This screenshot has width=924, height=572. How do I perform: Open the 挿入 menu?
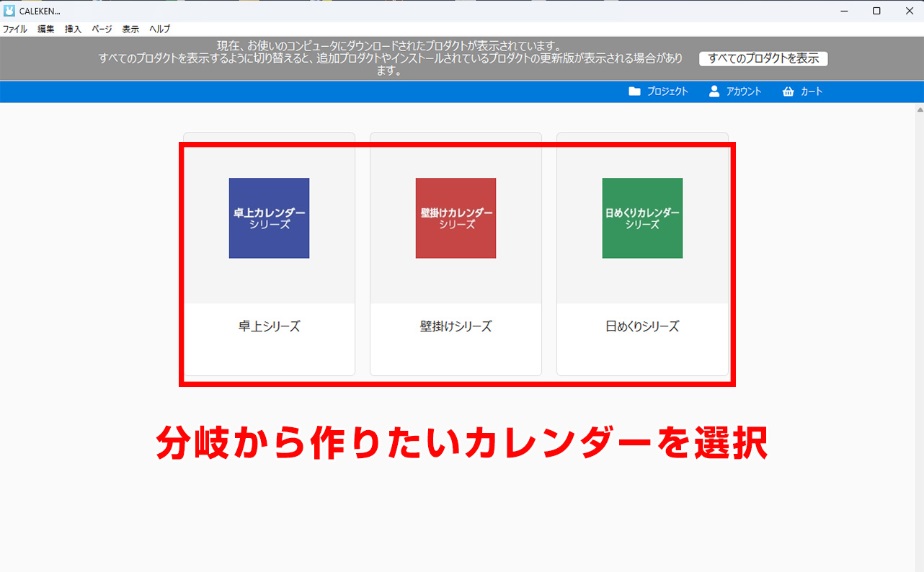73,30
